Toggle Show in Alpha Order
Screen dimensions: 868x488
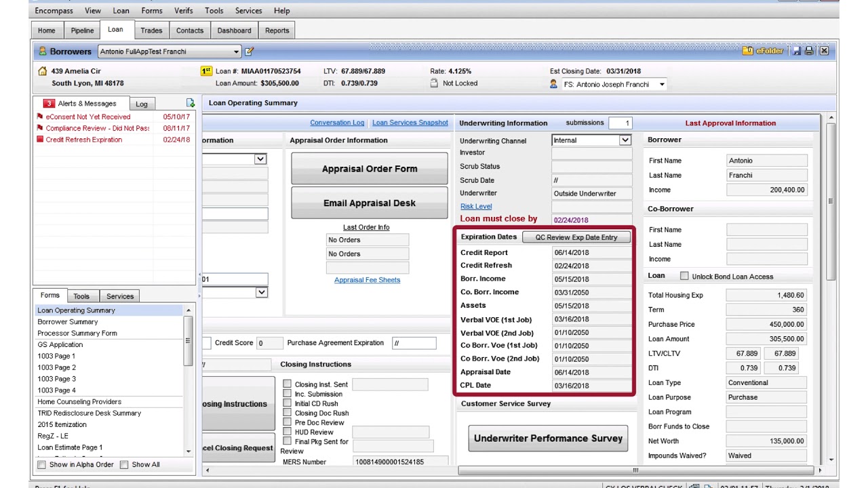[42, 465]
